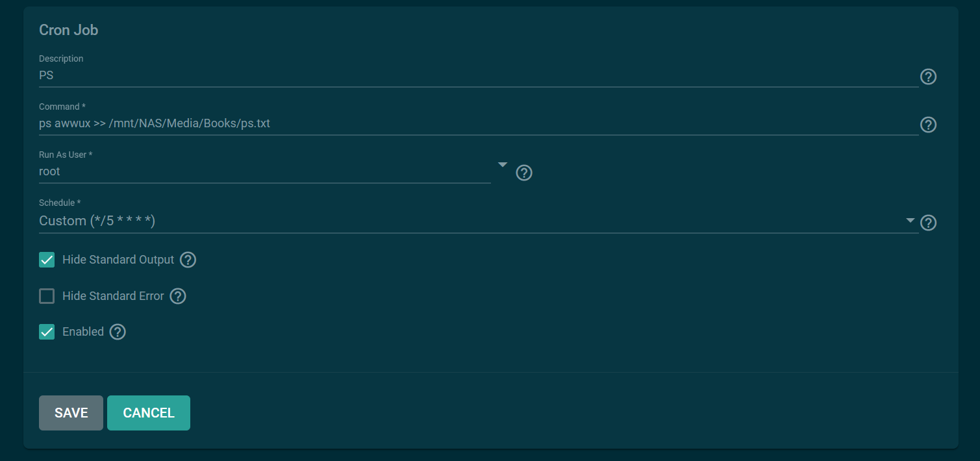Select the Custom (*/5 * * * *) schedule value
Viewport: 980px width, 461px height.
[97, 221]
